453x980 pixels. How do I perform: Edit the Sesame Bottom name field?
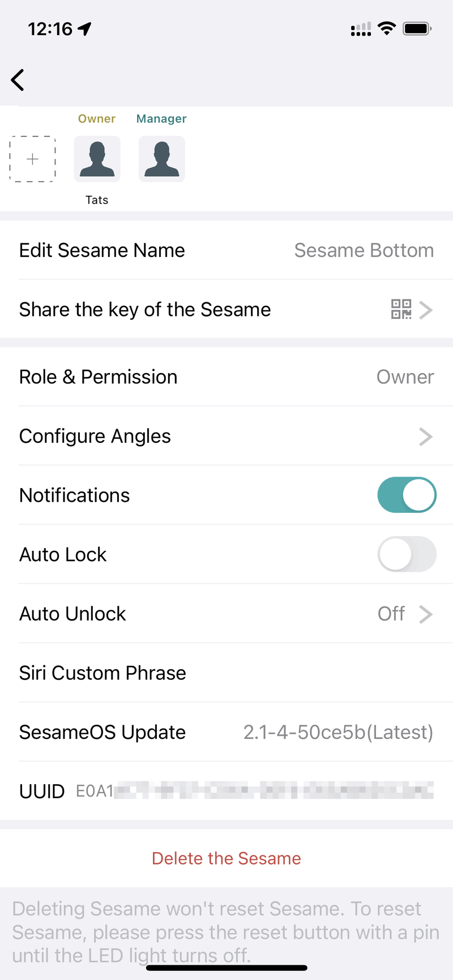tap(364, 250)
